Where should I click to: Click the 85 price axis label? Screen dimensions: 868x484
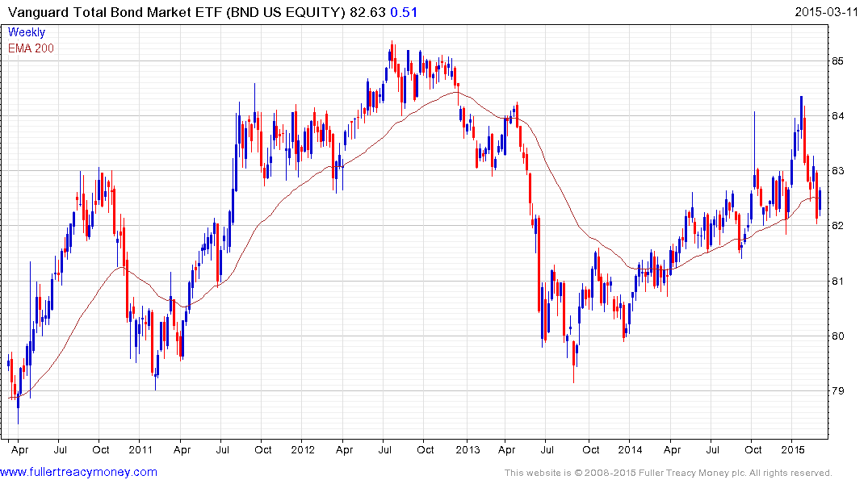click(x=838, y=61)
